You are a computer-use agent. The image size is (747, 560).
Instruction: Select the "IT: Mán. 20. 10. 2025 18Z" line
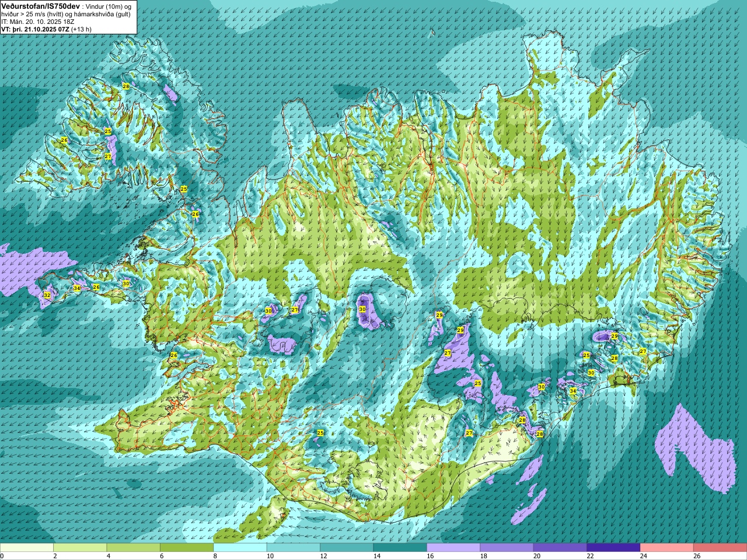pos(38,21)
